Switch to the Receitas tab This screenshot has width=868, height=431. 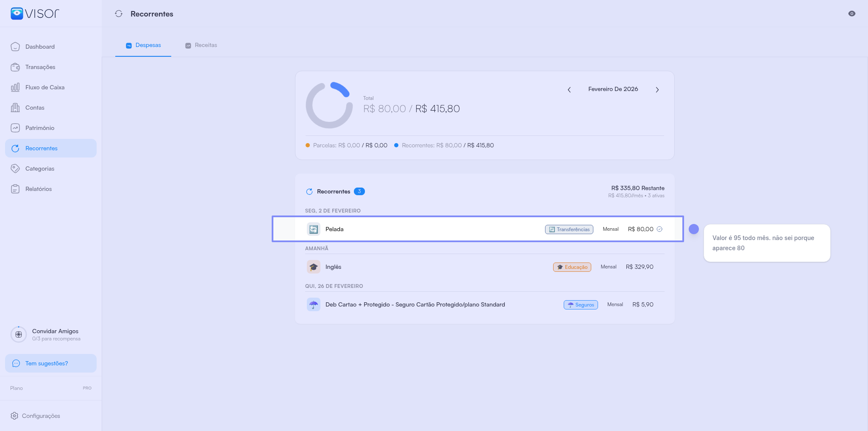[x=201, y=45]
